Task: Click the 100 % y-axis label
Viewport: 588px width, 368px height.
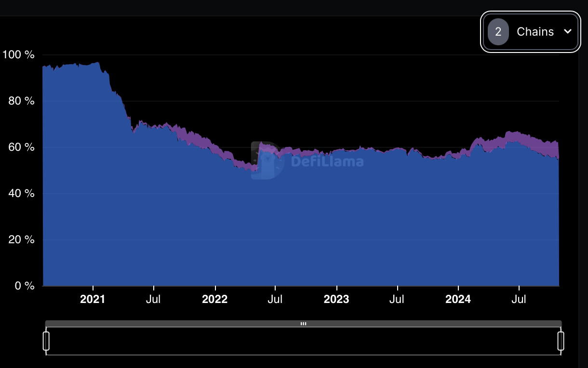Action: coord(18,55)
